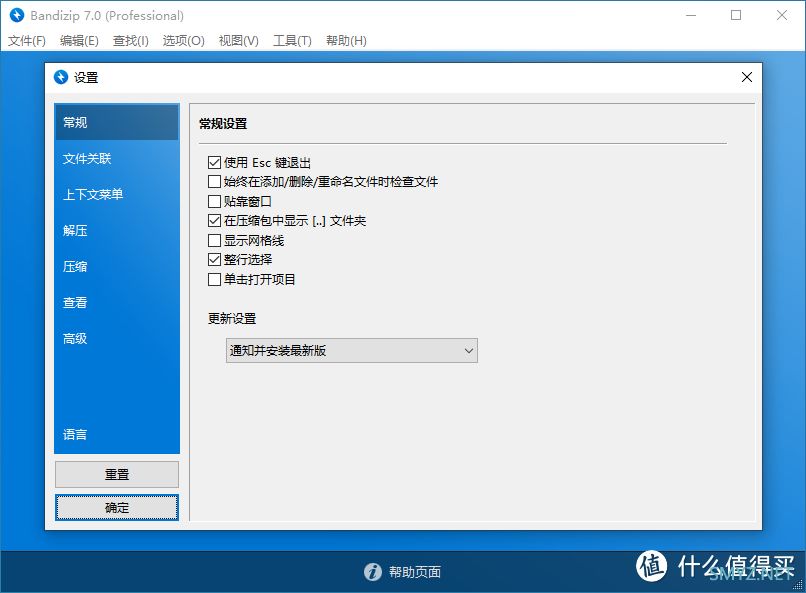Select the 常规 settings tab
Viewport: 806px width, 593px height.
pos(117,122)
